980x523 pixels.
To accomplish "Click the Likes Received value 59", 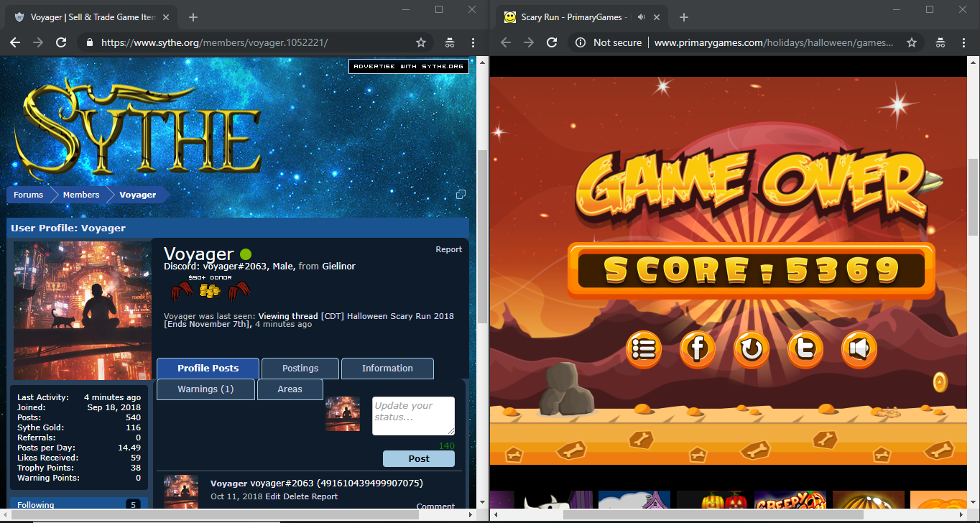I will 135,458.
